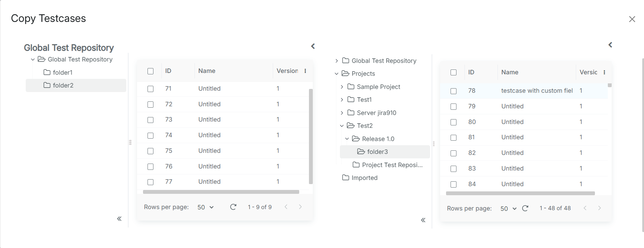Refresh the right testcase table
This screenshot has width=644, height=248.
point(525,208)
